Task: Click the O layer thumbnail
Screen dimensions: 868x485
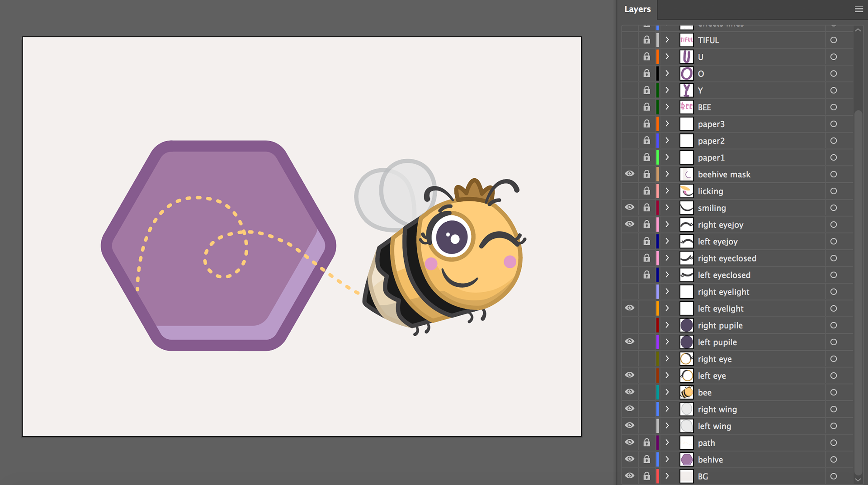Action: coord(686,73)
